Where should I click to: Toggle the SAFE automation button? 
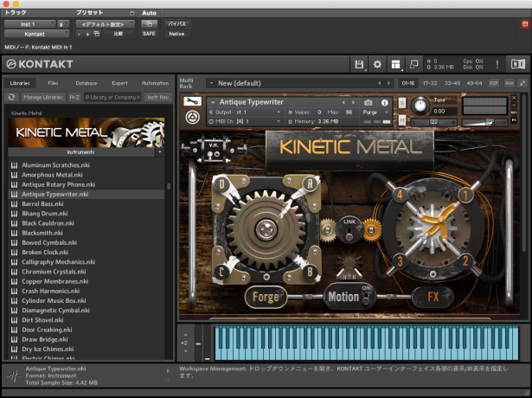[x=148, y=34]
